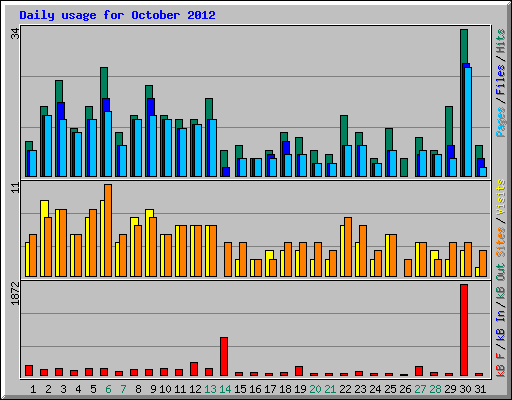Click the red kB bar for day 12
The image size is (512, 400).
tap(194, 369)
